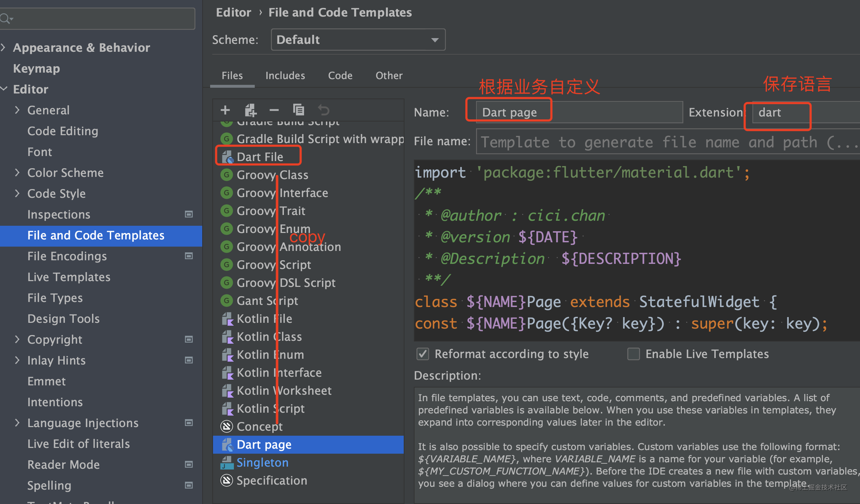
Task: Click the pop-out icon next to File Encodings
Action: point(189,256)
